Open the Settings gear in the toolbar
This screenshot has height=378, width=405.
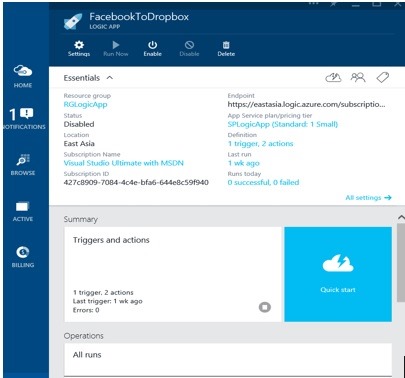tap(79, 49)
